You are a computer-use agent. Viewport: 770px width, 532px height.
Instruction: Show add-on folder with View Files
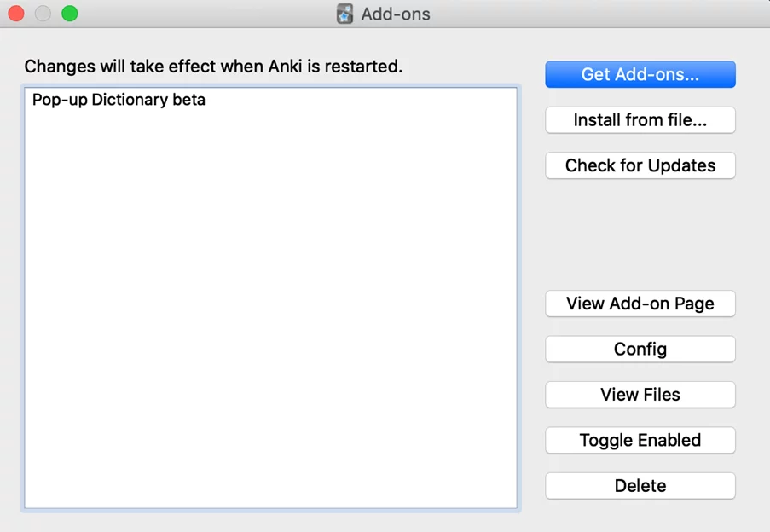pos(640,395)
